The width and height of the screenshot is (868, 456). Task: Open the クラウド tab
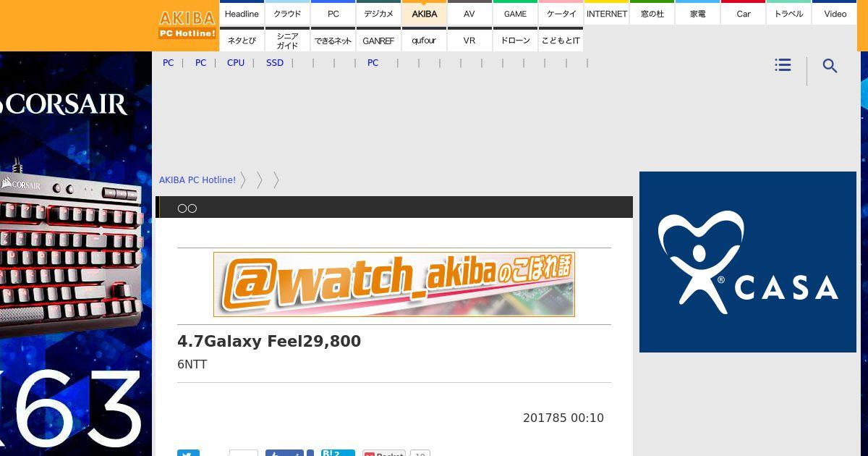click(287, 13)
